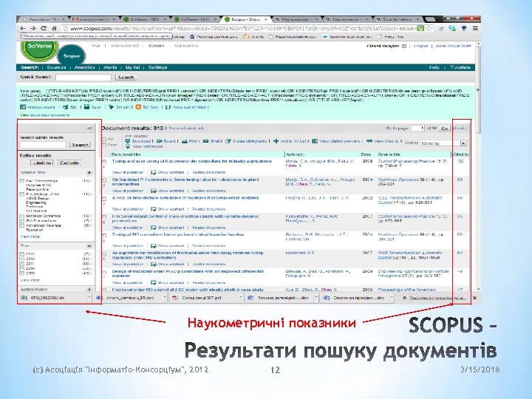This screenshot has width=532, height=399.
Task: Open the My list tab
Action: (x=133, y=67)
